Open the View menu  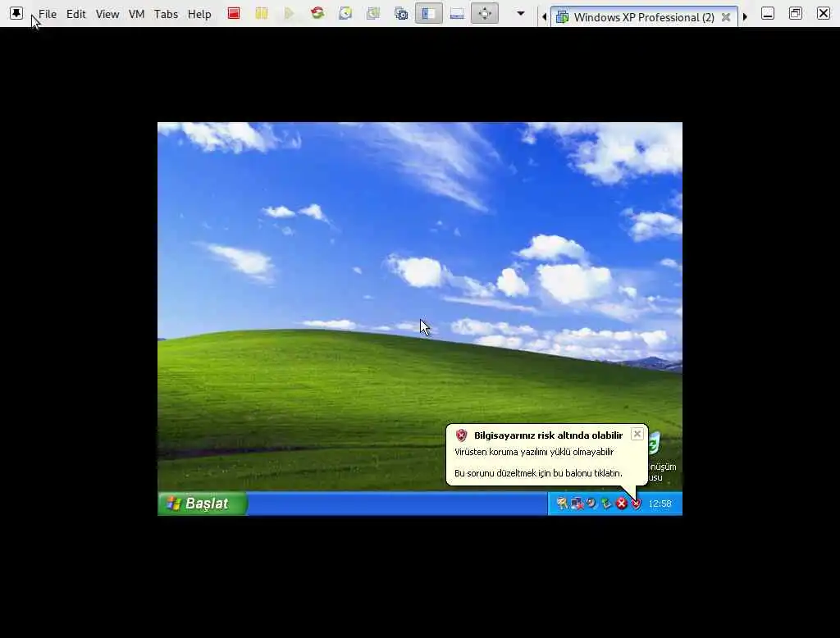(x=107, y=15)
